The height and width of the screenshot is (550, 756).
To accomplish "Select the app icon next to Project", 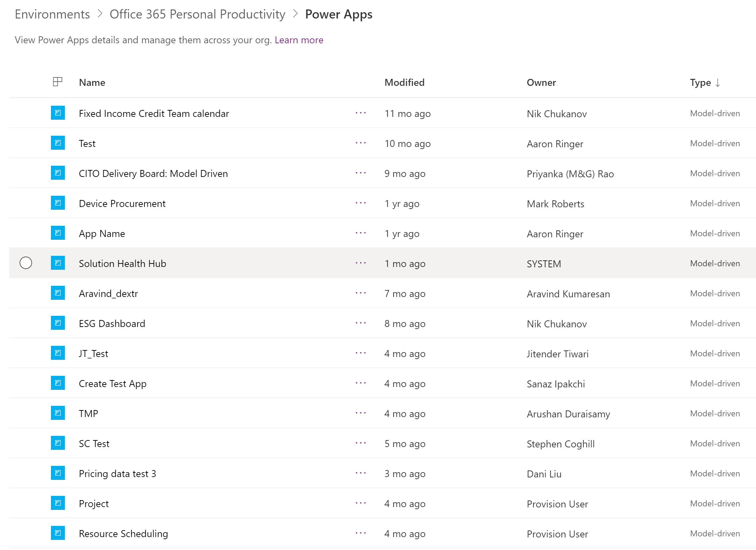I will click(57, 503).
